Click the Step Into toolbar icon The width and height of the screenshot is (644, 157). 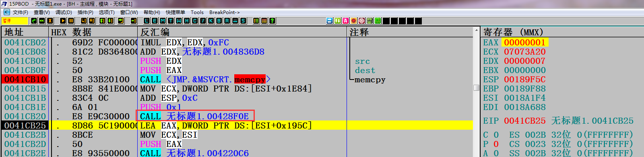[x=84, y=20]
